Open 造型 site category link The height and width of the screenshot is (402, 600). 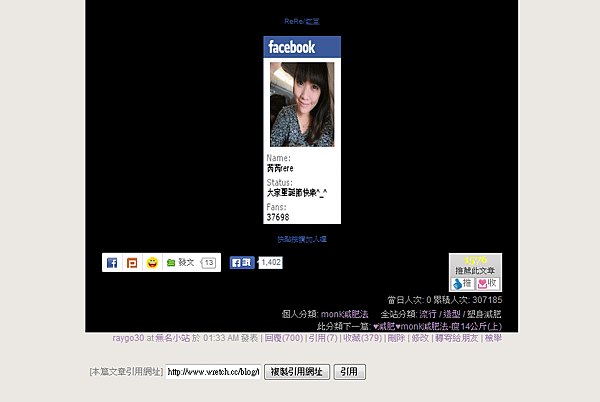click(x=452, y=314)
